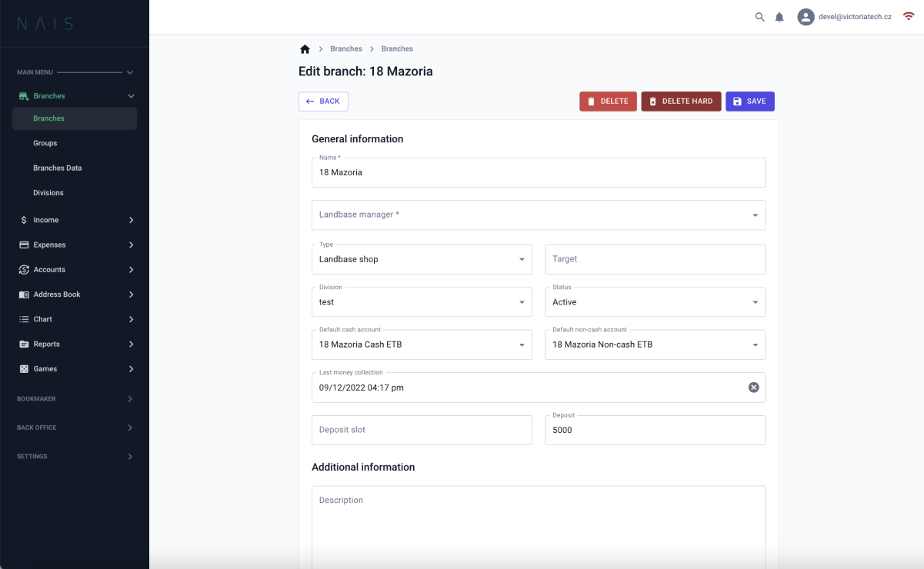Click the Chart list icon
Viewport: 924px width, 569px height.
[24, 319]
